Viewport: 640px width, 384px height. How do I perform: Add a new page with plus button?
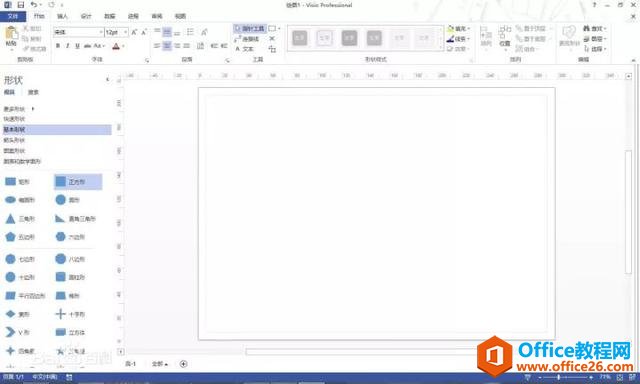pos(183,364)
